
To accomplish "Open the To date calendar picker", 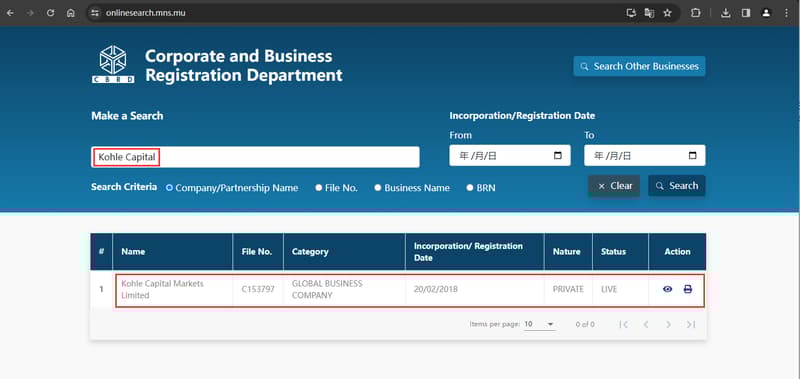I will pyautogui.click(x=692, y=156).
